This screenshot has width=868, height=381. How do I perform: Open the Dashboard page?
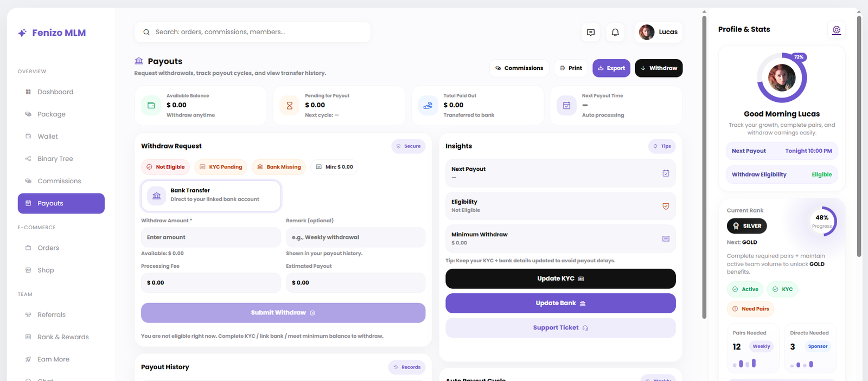[61, 92]
